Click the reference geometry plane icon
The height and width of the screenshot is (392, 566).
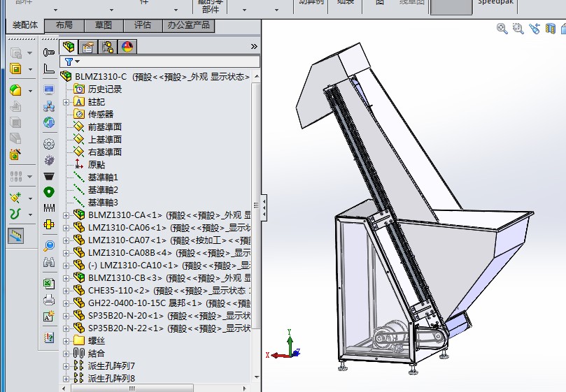tap(15, 198)
